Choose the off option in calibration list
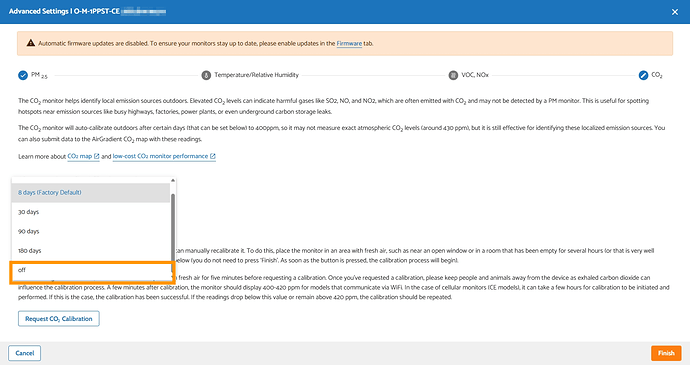 pos(91,270)
